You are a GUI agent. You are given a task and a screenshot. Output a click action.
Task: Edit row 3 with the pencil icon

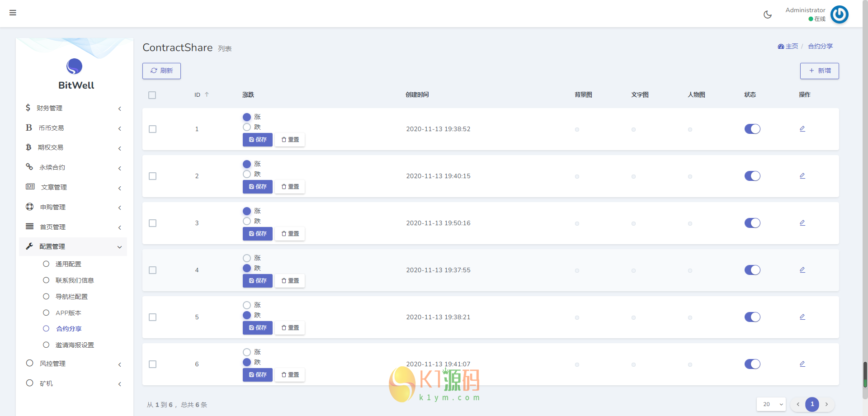pos(802,223)
